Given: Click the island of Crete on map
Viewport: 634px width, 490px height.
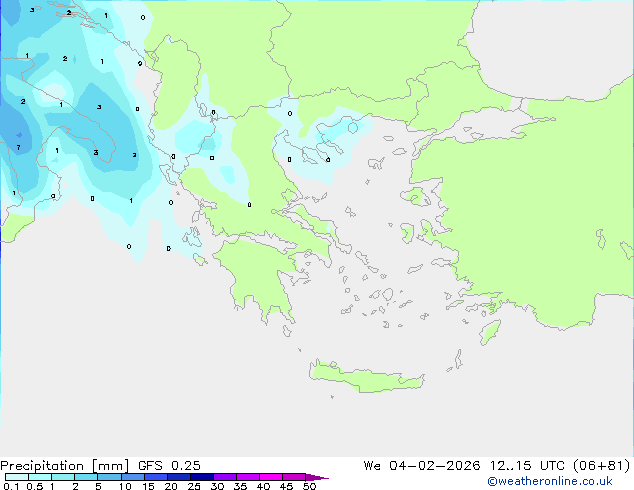Looking at the screenshot, I should 366,376.
